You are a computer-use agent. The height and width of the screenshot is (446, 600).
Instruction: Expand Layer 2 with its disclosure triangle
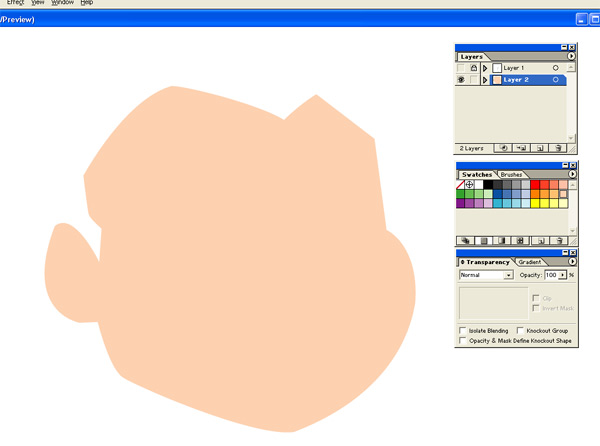(485, 80)
